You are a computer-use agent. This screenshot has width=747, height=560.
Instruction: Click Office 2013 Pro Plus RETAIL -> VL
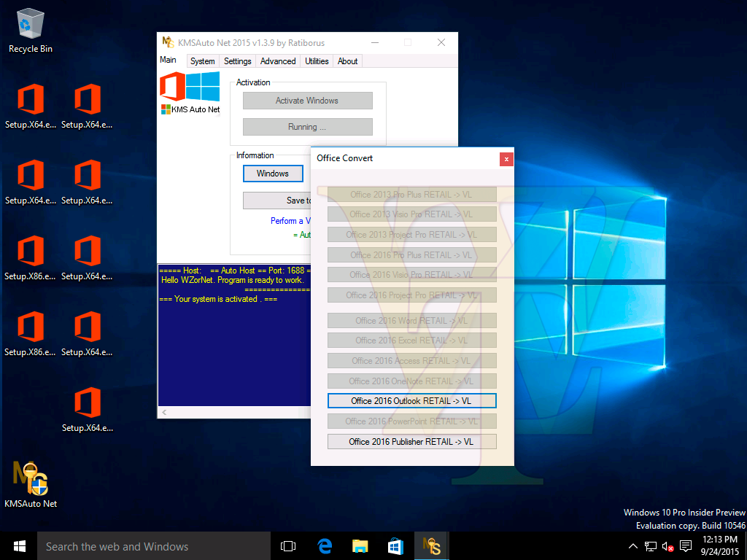[411, 194]
